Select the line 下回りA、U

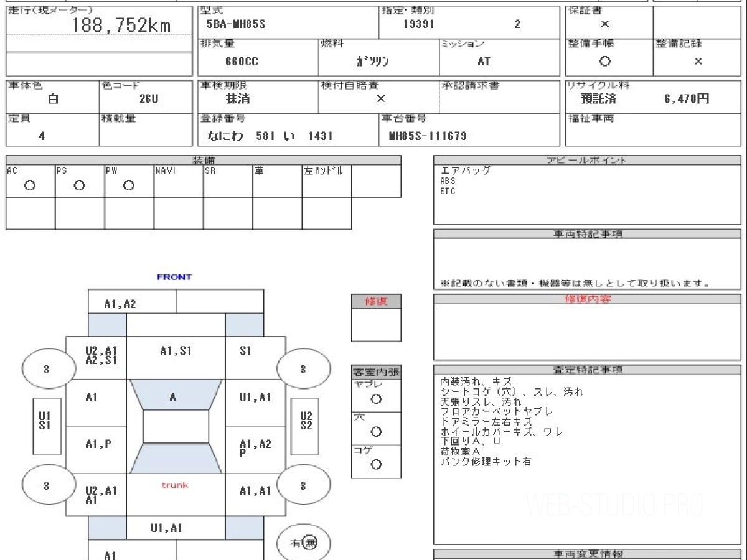pyautogui.click(x=470, y=441)
